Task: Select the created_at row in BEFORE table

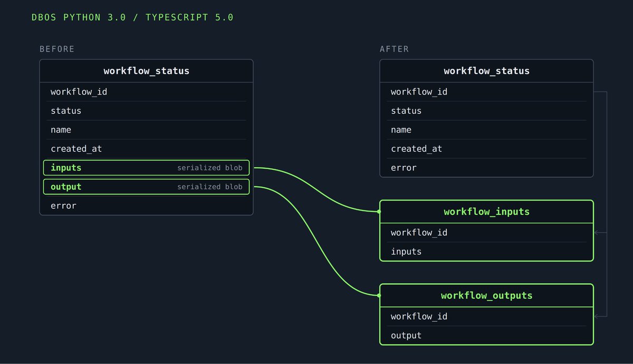Action: (x=147, y=149)
